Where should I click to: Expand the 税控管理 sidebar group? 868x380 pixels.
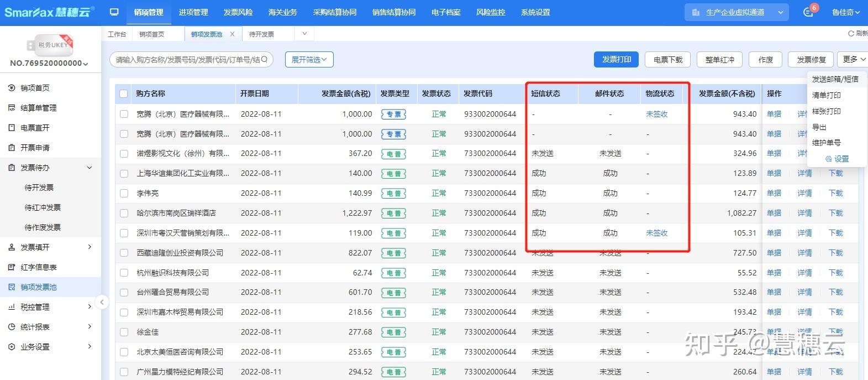pyautogui.click(x=90, y=307)
